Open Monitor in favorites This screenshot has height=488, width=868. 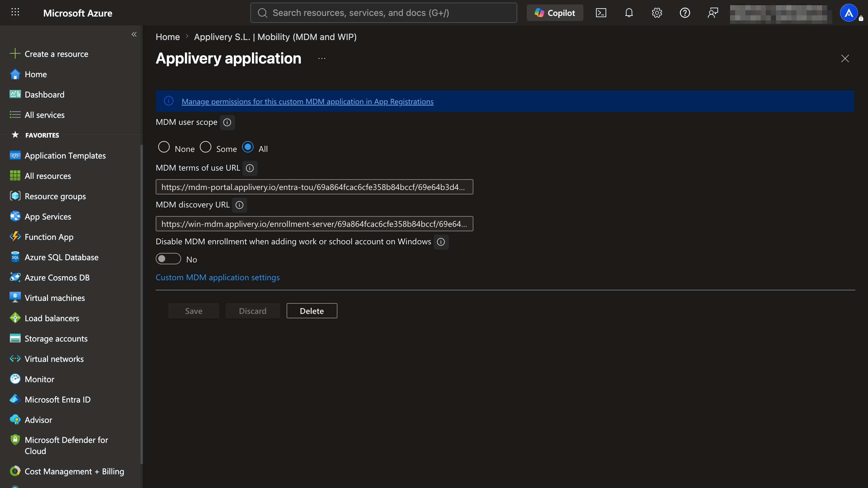coord(32,379)
